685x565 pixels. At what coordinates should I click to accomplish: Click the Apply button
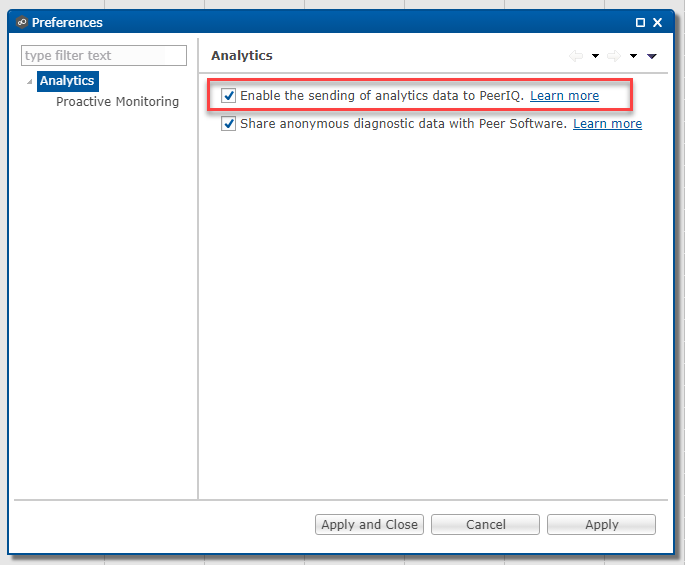pos(601,524)
